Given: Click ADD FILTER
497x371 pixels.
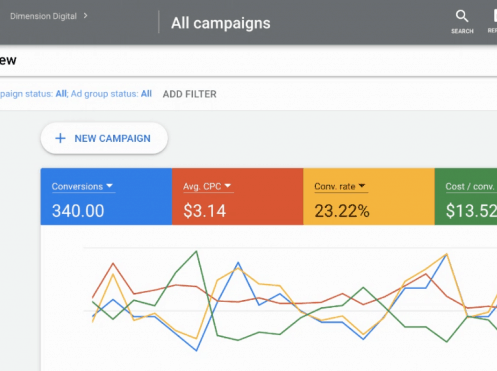Looking at the screenshot, I should [190, 94].
